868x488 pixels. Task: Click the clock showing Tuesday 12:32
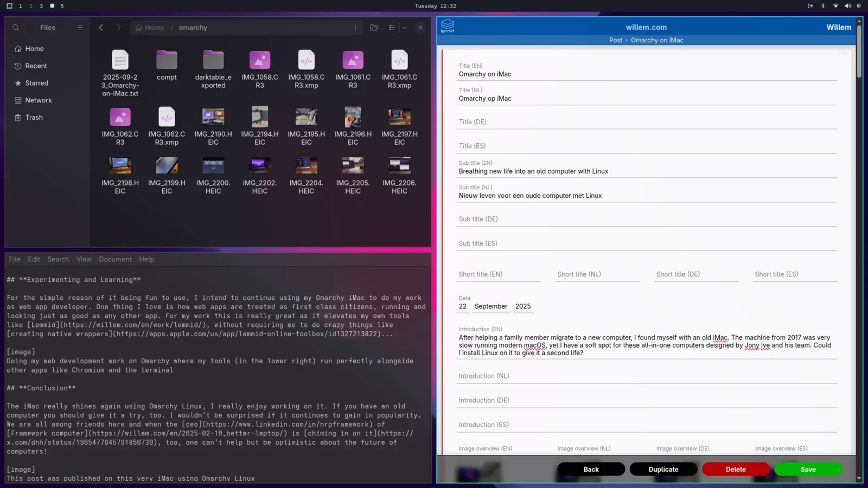(436, 6)
